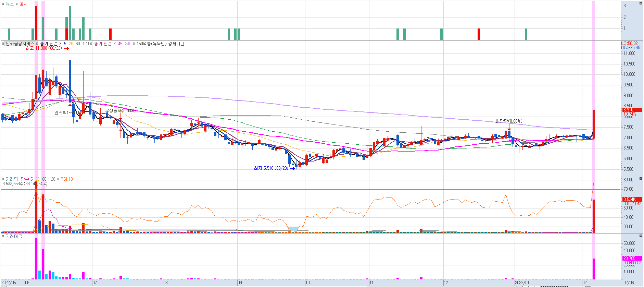Click the LC:50.82 readout
Viewport: 644px width, 287px height.
[630, 44]
